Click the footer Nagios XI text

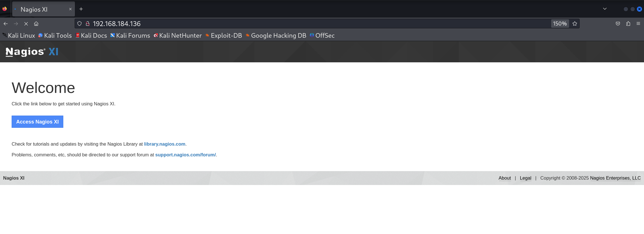14,178
